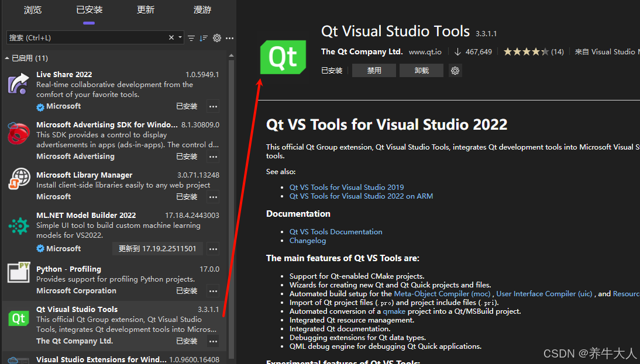Viewport: 640px width, 364px height.
Task: Expand the search box history dropdown arrow
Action: point(180,37)
